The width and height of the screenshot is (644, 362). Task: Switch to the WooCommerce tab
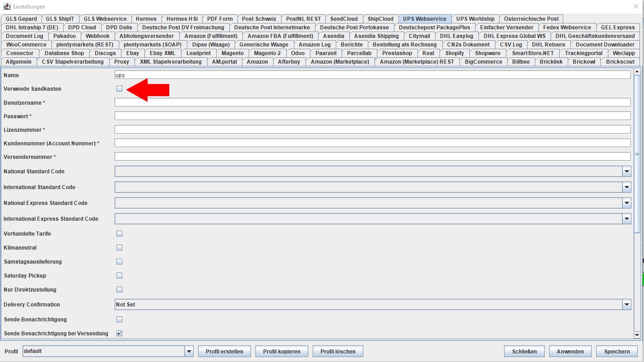[x=26, y=45]
